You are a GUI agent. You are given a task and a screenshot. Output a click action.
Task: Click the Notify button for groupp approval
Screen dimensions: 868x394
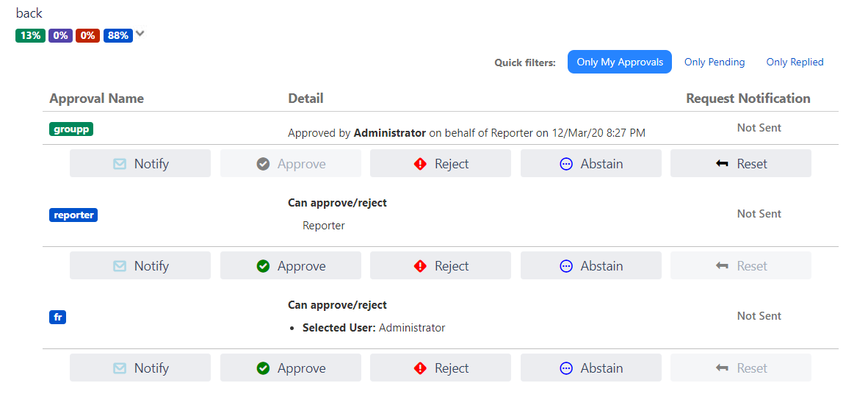(x=140, y=164)
